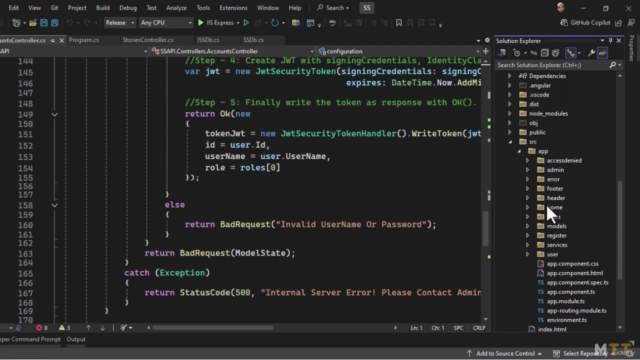The width and height of the screenshot is (640, 360).
Task: Click the Open File folder toolbar icon
Action: click(x=33, y=23)
